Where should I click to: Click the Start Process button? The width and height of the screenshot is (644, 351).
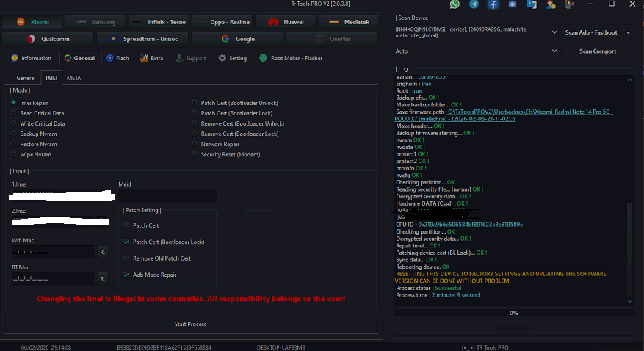pyautogui.click(x=191, y=325)
